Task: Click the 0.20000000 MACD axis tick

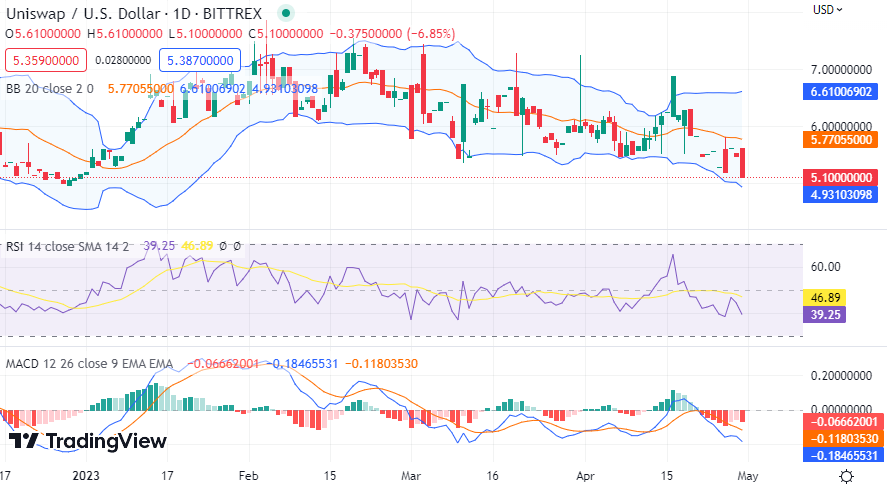Action: click(x=841, y=376)
